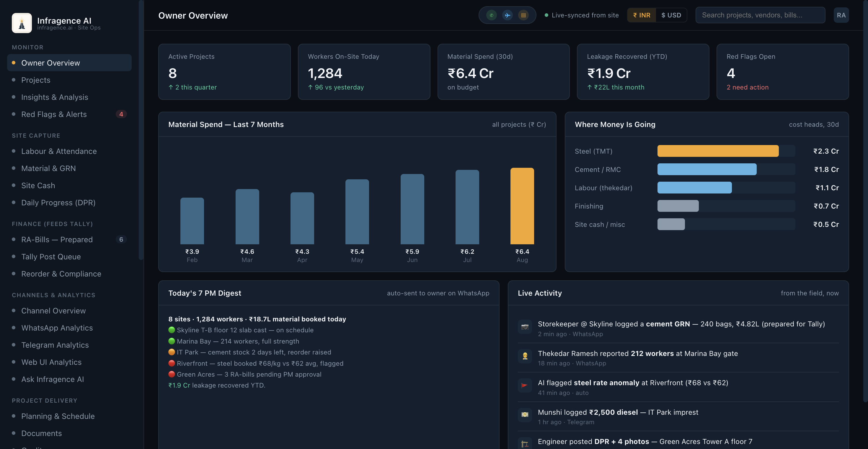868x449 pixels.
Task: Open Tally Post Queue
Action: pyautogui.click(x=69, y=256)
